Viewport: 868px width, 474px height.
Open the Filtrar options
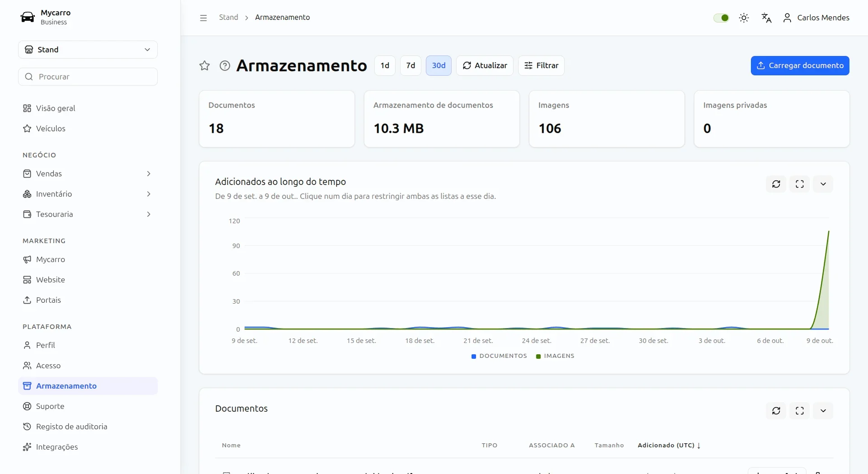coord(541,66)
